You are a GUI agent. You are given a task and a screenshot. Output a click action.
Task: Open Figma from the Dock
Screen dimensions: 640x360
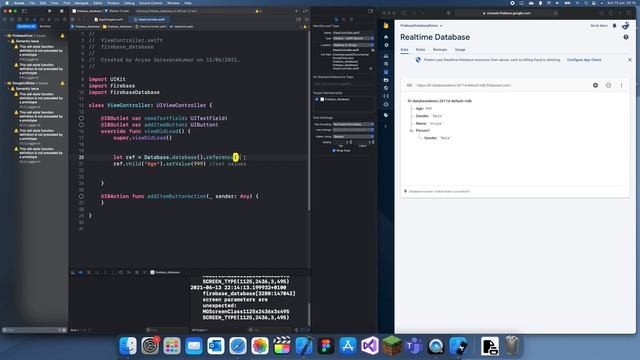pos(326,346)
